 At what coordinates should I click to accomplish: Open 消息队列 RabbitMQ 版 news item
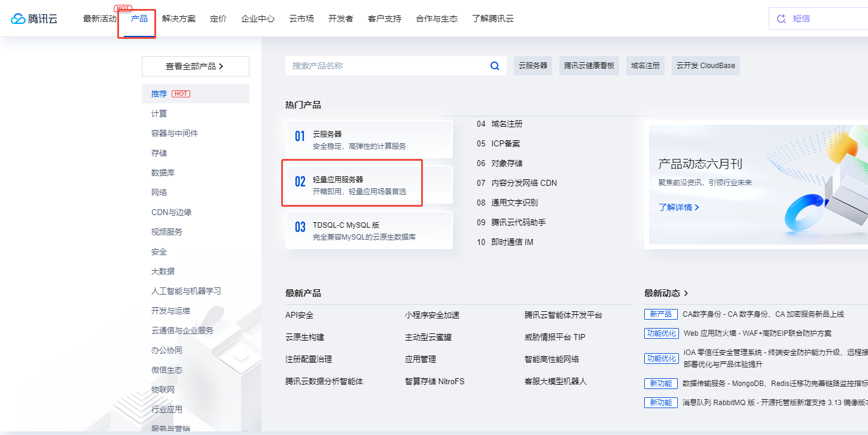(756, 403)
